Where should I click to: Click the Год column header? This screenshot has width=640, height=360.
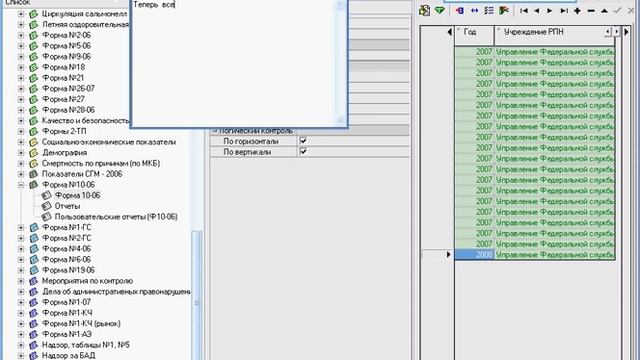pos(474,36)
